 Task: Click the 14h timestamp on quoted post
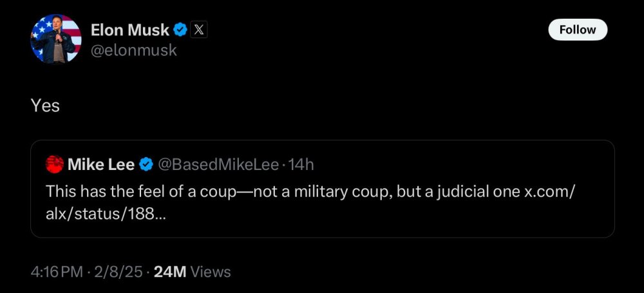point(301,165)
